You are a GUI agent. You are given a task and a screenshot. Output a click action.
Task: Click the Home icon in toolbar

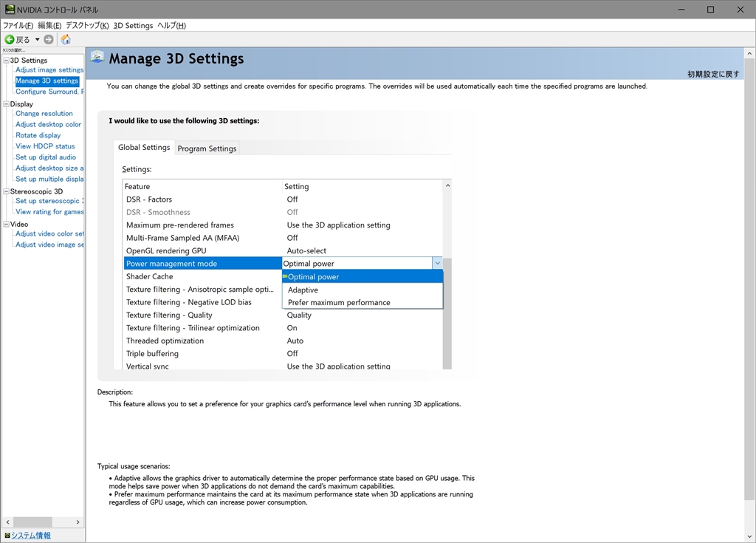66,40
